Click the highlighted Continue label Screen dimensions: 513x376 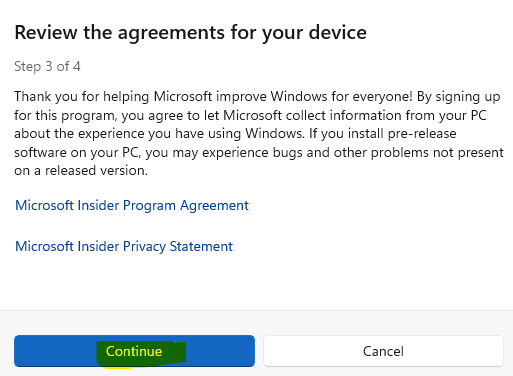pos(134,351)
